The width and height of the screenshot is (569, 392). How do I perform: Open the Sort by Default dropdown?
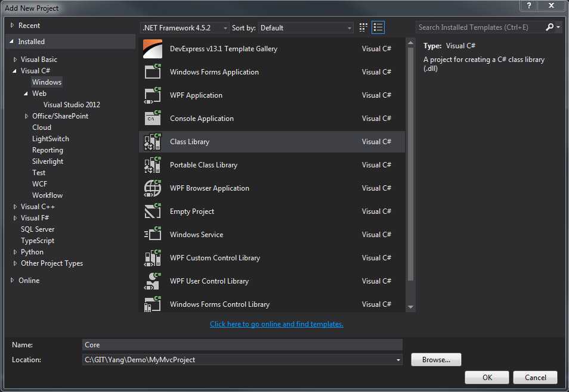[305, 28]
